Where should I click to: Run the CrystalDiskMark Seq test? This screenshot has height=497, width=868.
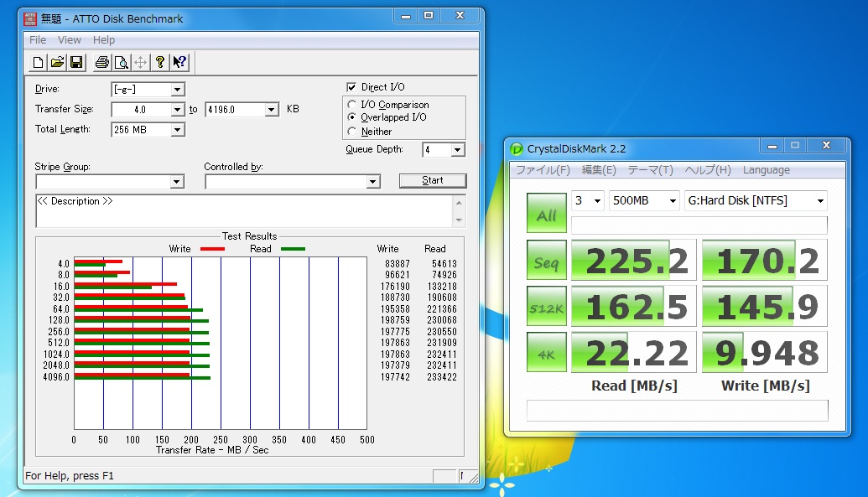(546, 261)
